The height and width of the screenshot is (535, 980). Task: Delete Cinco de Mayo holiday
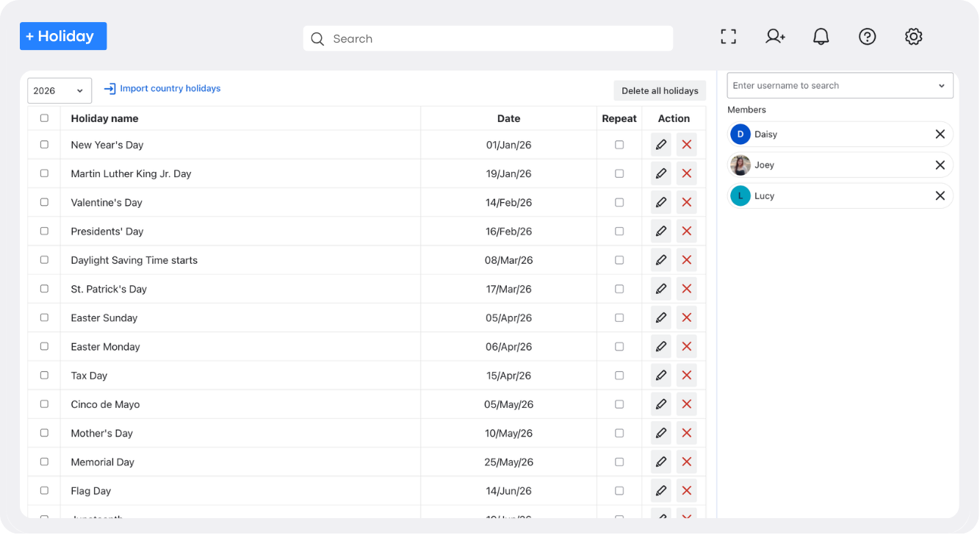pos(687,404)
